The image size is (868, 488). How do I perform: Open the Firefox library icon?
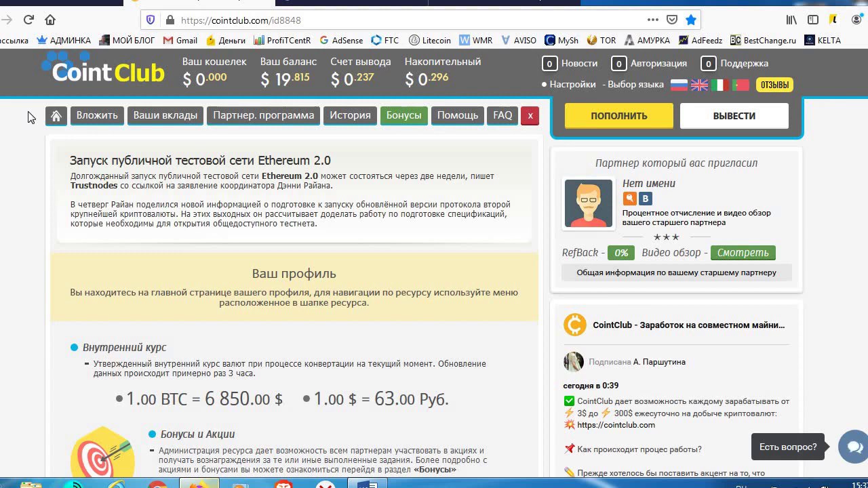point(791,20)
